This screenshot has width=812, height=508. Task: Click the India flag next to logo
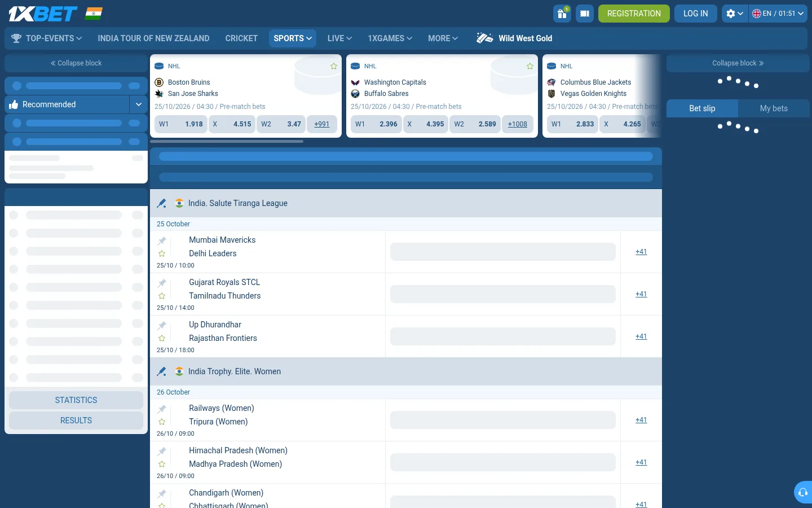click(x=94, y=14)
